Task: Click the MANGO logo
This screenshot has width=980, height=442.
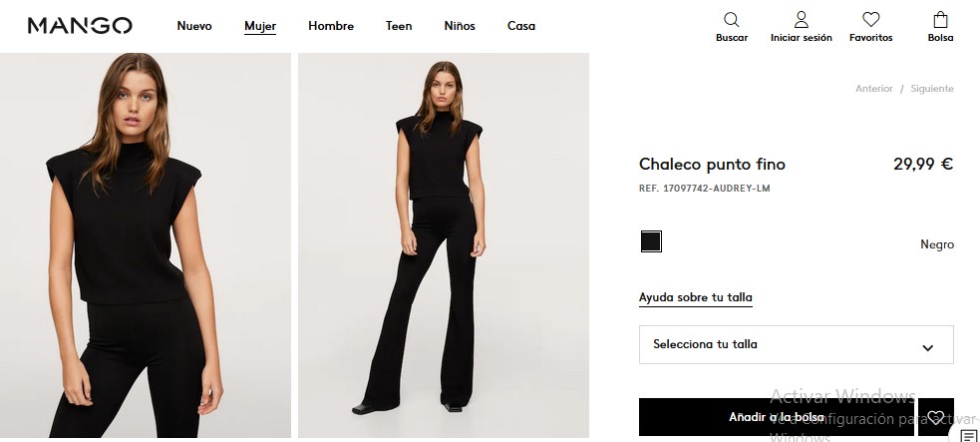Action: coord(80,26)
